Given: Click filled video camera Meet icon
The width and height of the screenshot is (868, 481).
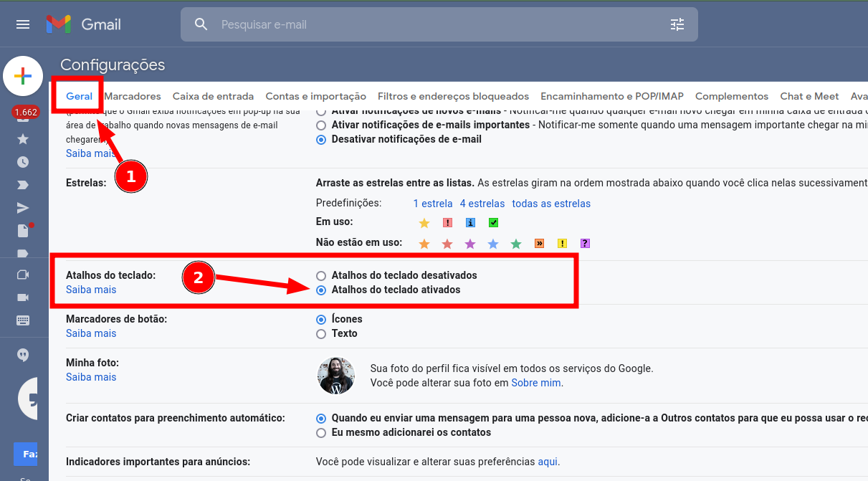Looking at the screenshot, I should pos(23,297).
